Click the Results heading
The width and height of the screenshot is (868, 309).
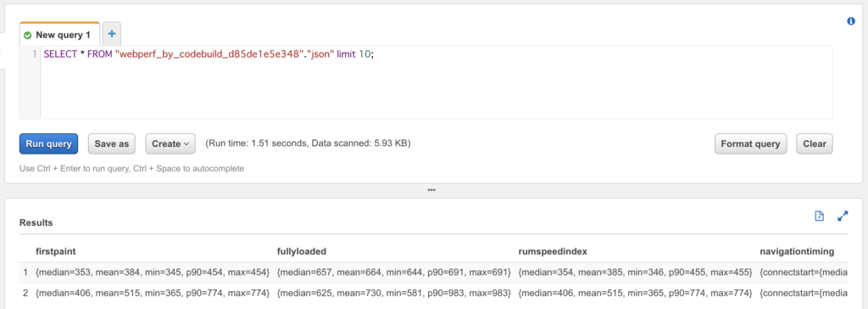[36, 222]
